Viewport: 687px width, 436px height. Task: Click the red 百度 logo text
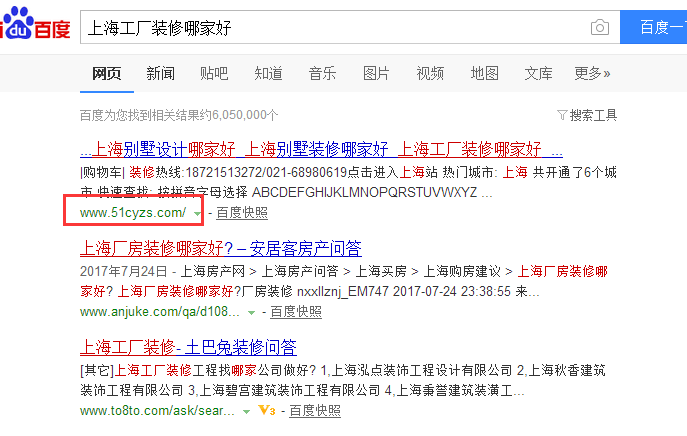tap(52, 30)
